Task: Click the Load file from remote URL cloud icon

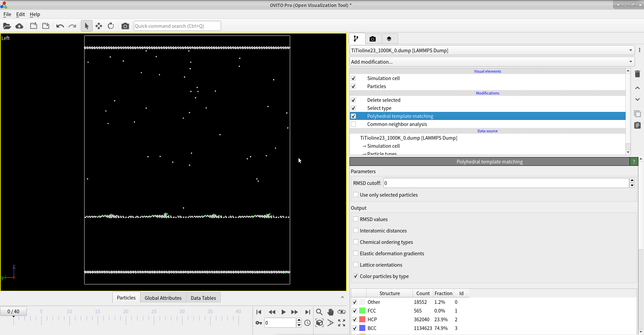Action: click(x=19, y=26)
